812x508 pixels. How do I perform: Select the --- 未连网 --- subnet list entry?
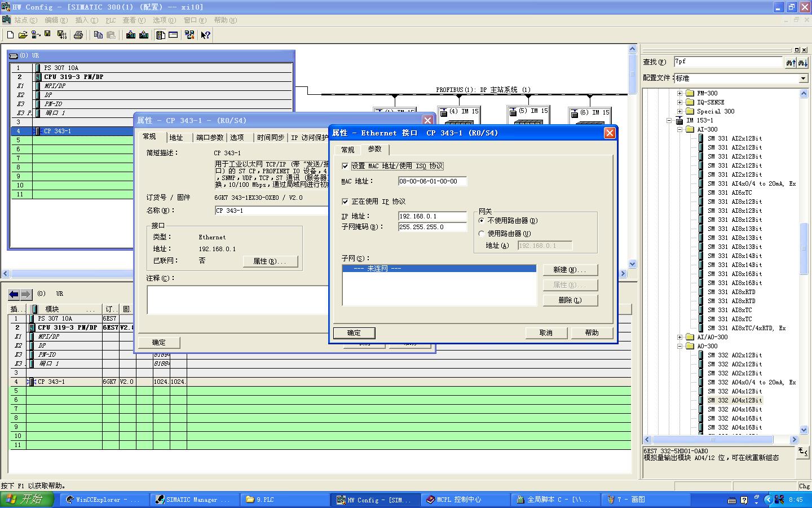click(439, 269)
